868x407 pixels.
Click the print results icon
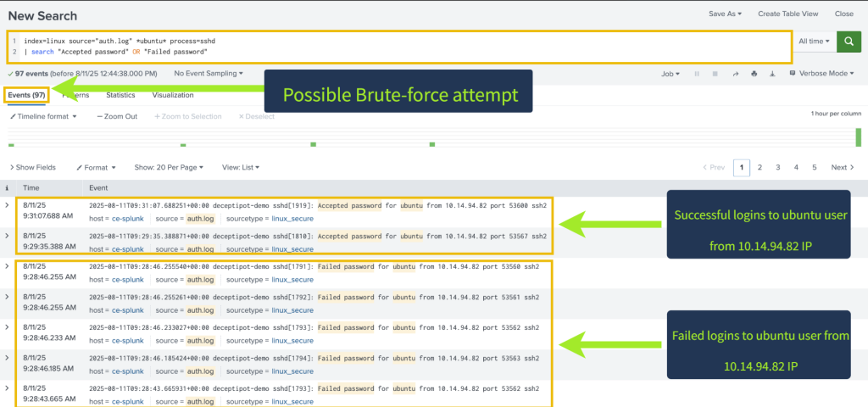pyautogui.click(x=754, y=74)
